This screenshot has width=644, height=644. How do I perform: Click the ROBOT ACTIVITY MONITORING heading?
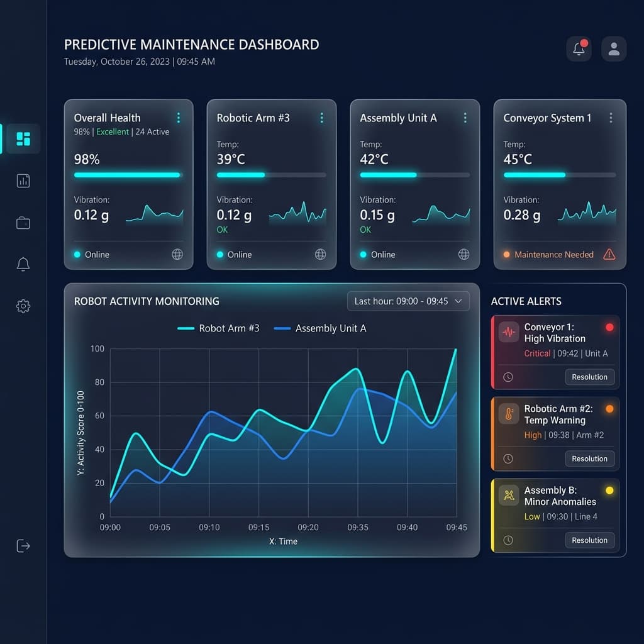pos(147,301)
